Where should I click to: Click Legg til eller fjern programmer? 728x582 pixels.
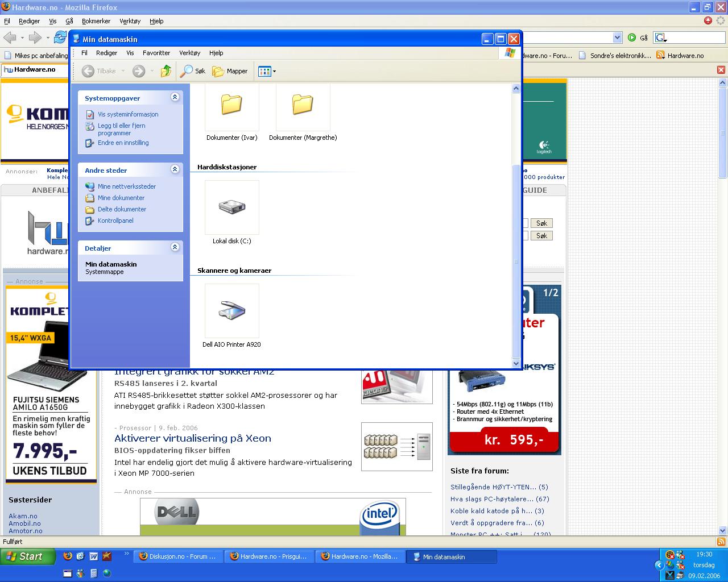point(121,130)
